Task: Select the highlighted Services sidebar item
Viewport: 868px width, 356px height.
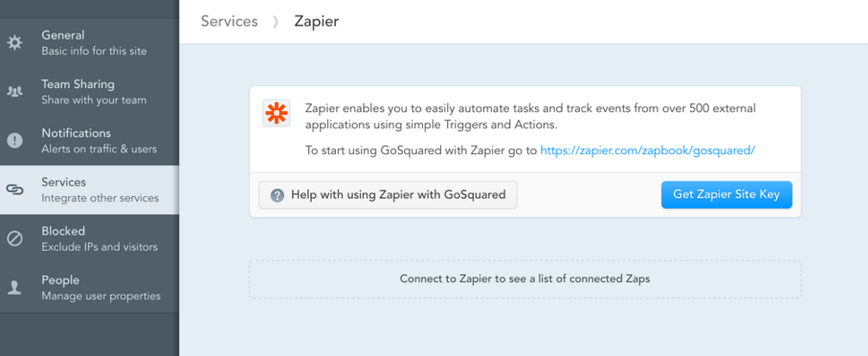Action: pos(89,189)
